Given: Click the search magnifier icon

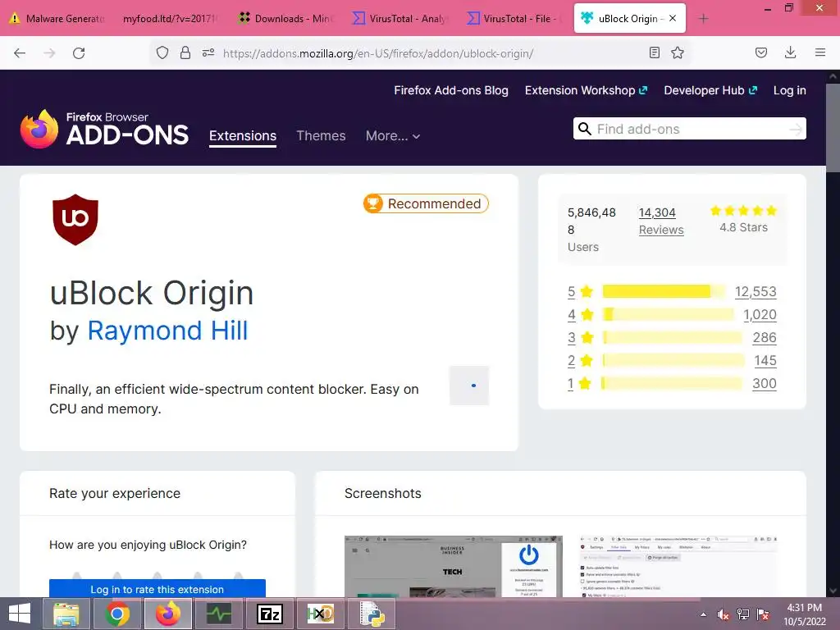Looking at the screenshot, I should click(x=584, y=129).
